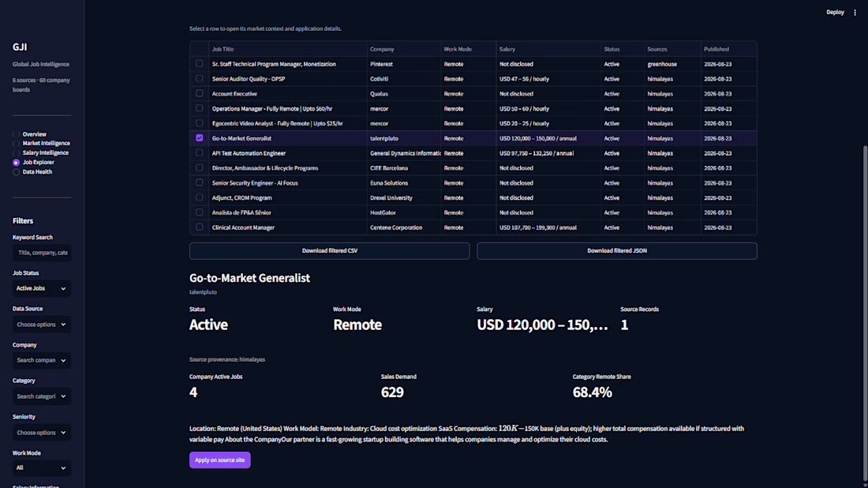Open the three-dot menu beside Deploy
Screen dimensions: 868x488
[x=855, y=12]
